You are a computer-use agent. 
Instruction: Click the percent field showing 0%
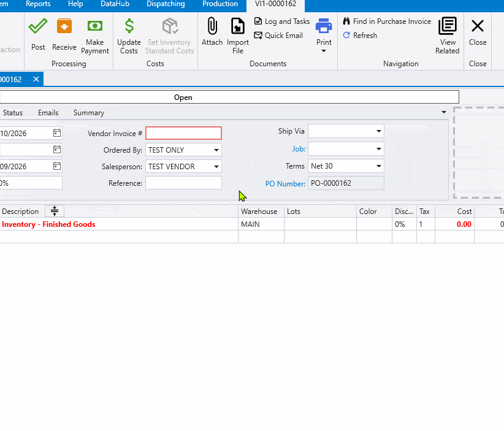click(x=31, y=183)
